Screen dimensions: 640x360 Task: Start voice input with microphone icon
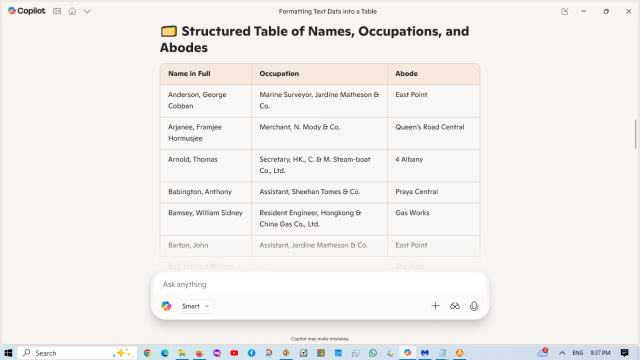(x=474, y=306)
